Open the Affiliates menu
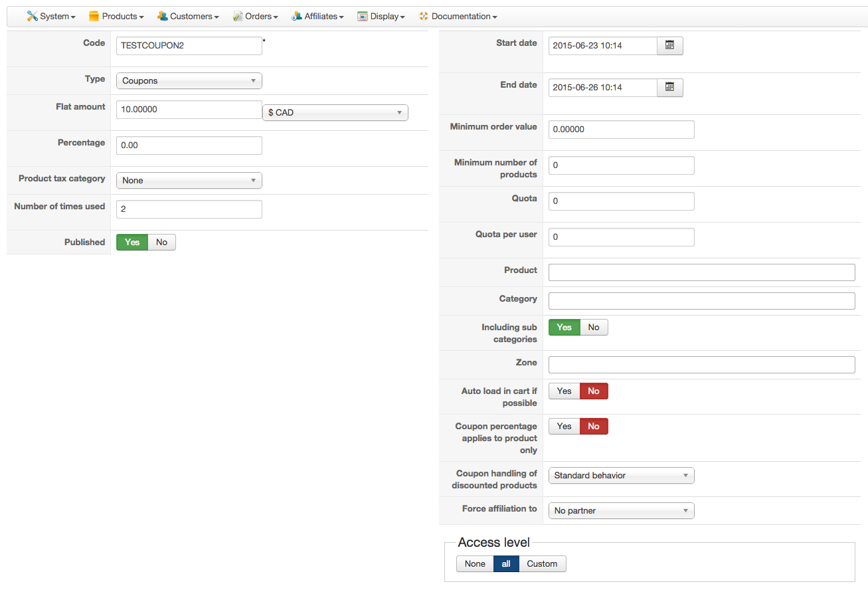 point(318,16)
